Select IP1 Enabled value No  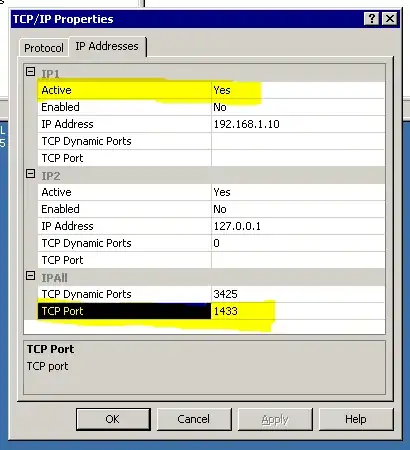298,107
